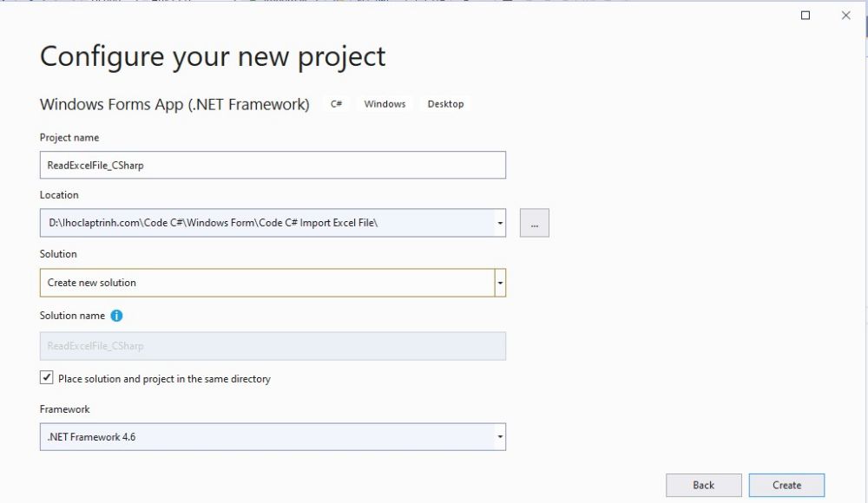Viewport: 868px width, 503px height.
Task: Click the Framework label
Action: (x=65, y=409)
